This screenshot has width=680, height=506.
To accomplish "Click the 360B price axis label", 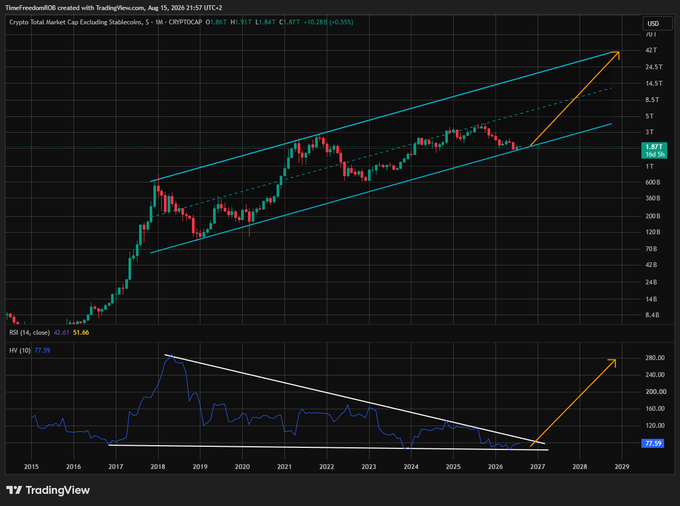I will (653, 198).
